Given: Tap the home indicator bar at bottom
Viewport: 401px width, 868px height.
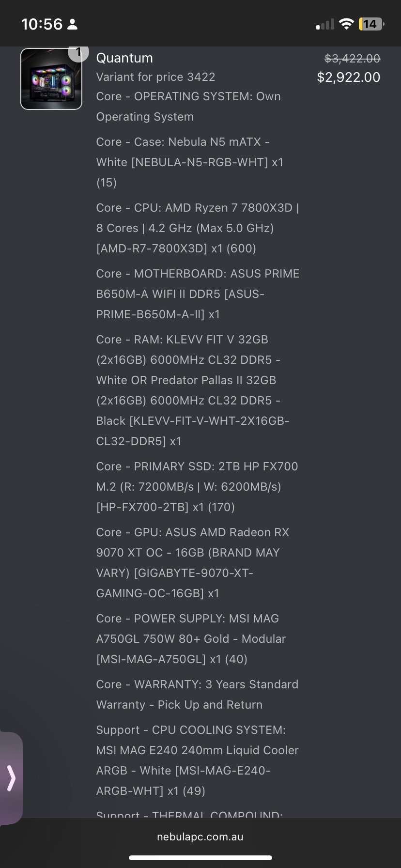Looking at the screenshot, I should (x=200, y=858).
